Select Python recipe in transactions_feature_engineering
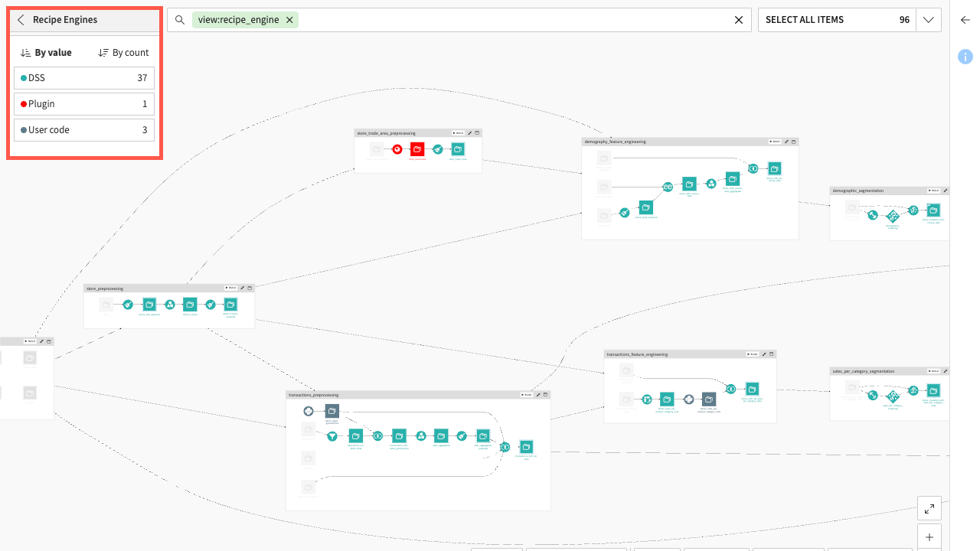Viewport: 980px width, 551px height. [688, 399]
